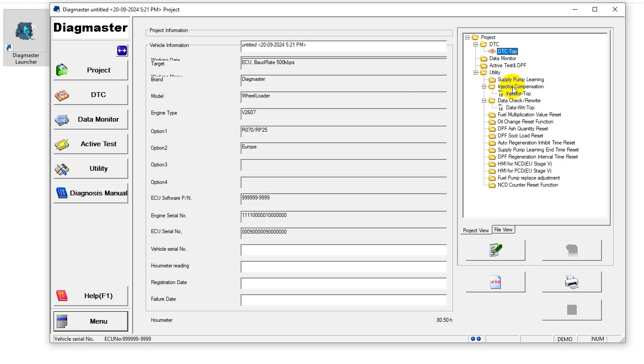Click the edit notepad-and-pencil icon button
The image size is (644, 364).
[x=496, y=250]
